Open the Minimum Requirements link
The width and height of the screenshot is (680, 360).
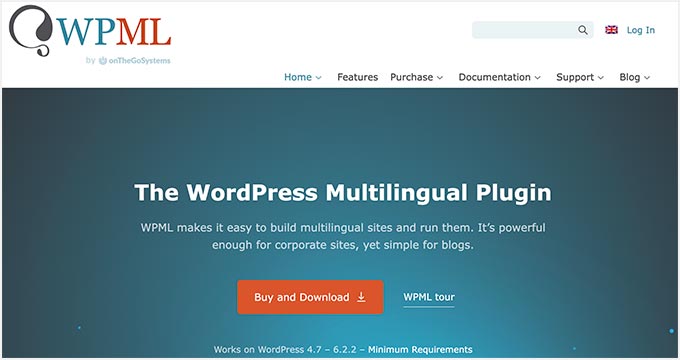click(420, 350)
